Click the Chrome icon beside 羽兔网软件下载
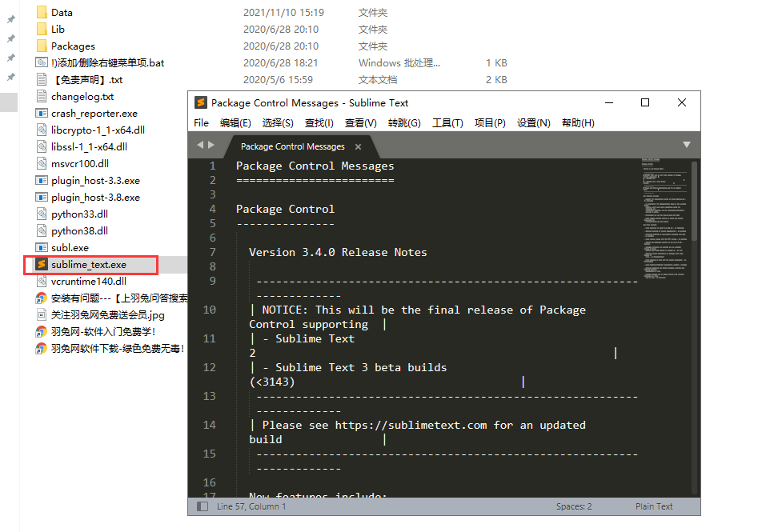Screen dimensions: 770x532 (x=42, y=348)
